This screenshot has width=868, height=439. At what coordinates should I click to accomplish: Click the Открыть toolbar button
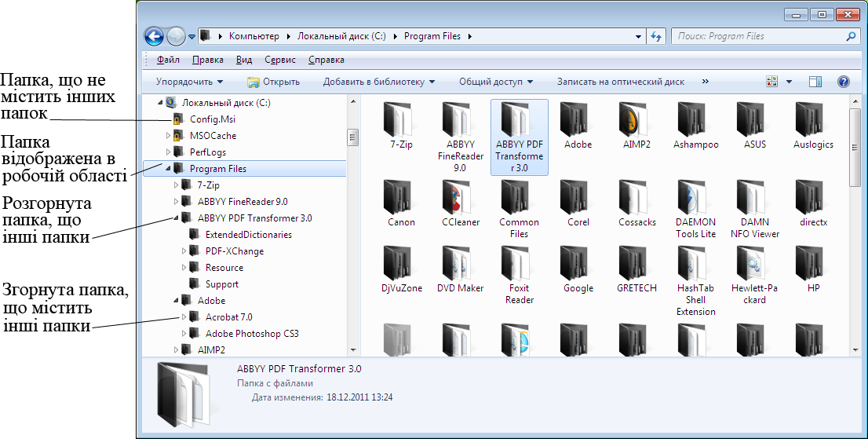click(x=273, y=82)
